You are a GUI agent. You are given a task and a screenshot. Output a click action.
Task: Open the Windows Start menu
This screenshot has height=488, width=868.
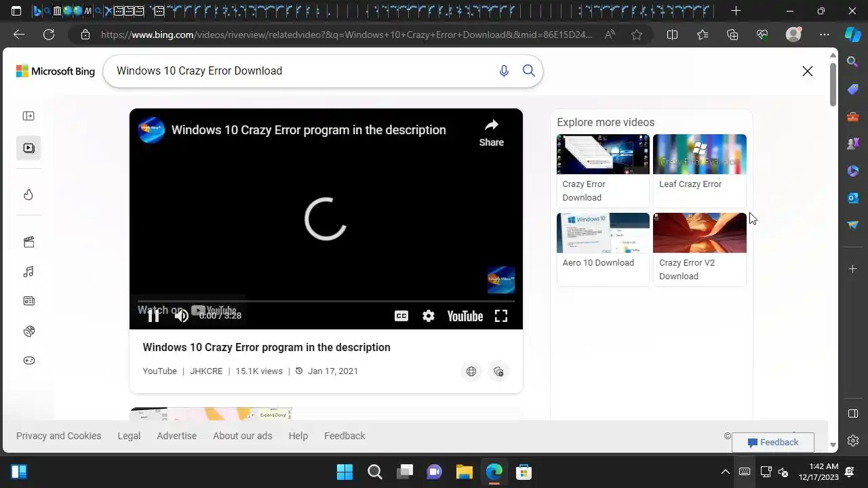click(345, 472)
